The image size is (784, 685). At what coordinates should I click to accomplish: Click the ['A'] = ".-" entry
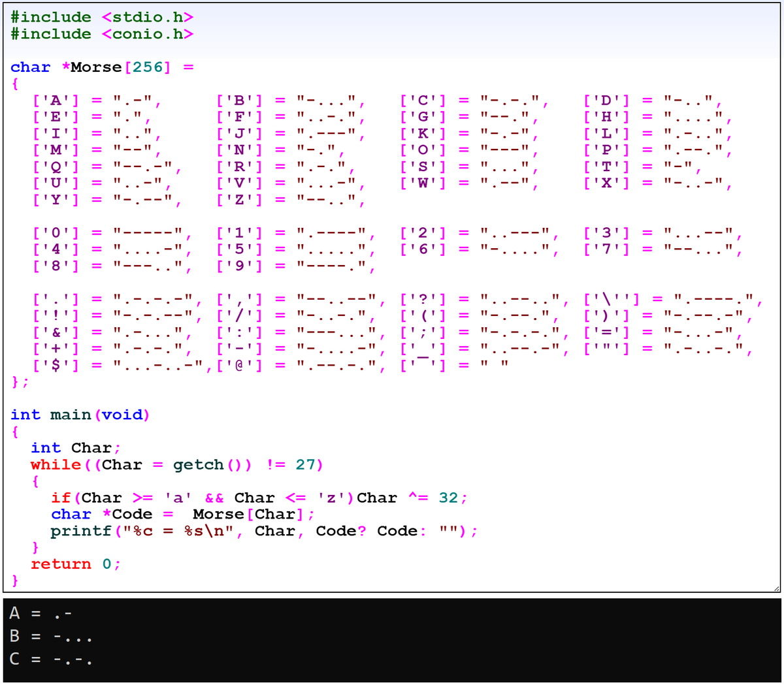[x=97, y=101]
